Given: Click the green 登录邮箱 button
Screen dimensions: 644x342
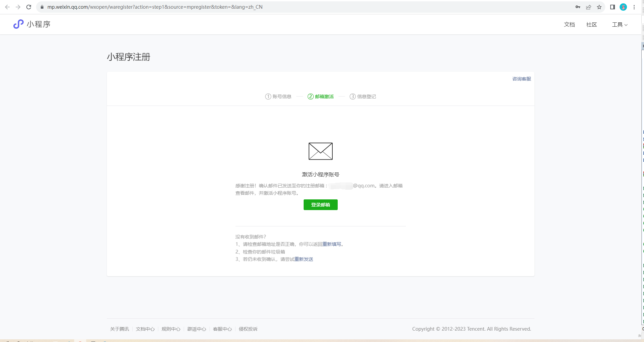Looking at the screenshot, I should [321, 205].
